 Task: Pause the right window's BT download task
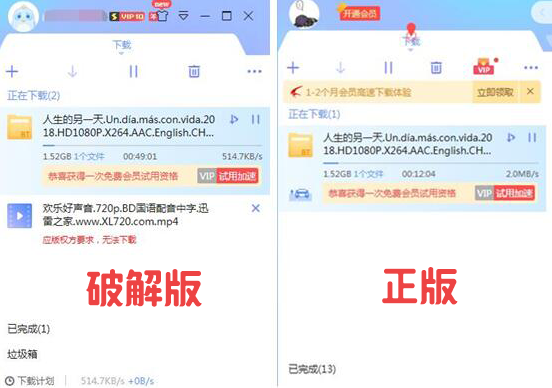pyautogui.click(x=532, y=138)
